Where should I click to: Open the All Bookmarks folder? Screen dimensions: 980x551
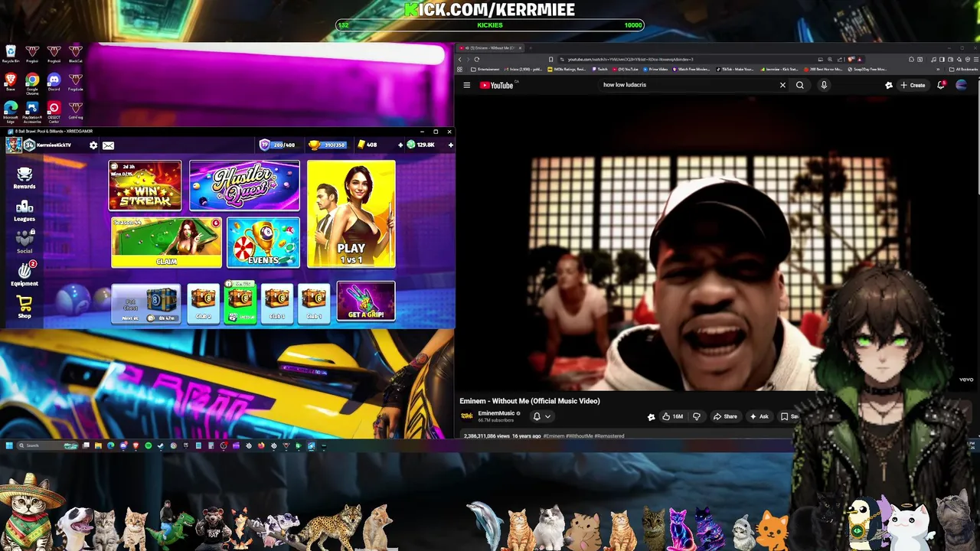coord(963,69)
